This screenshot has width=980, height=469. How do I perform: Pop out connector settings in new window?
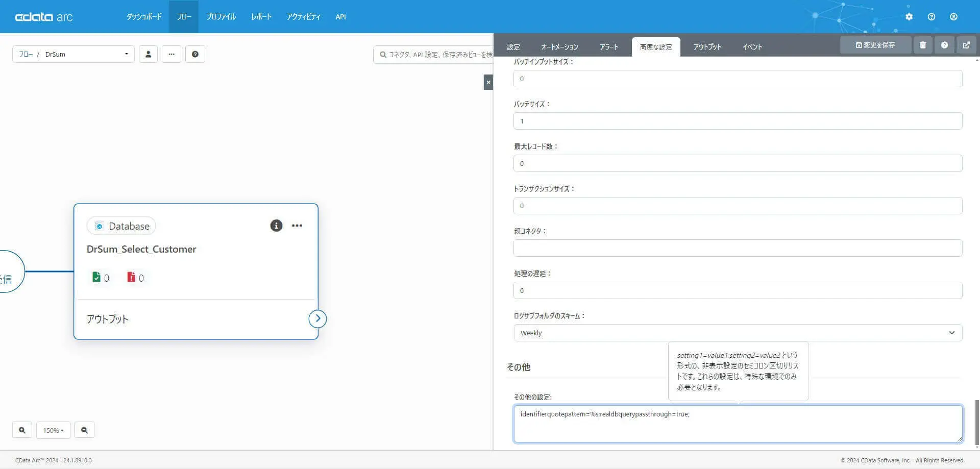pyautogui.click(x=967, y=45)
